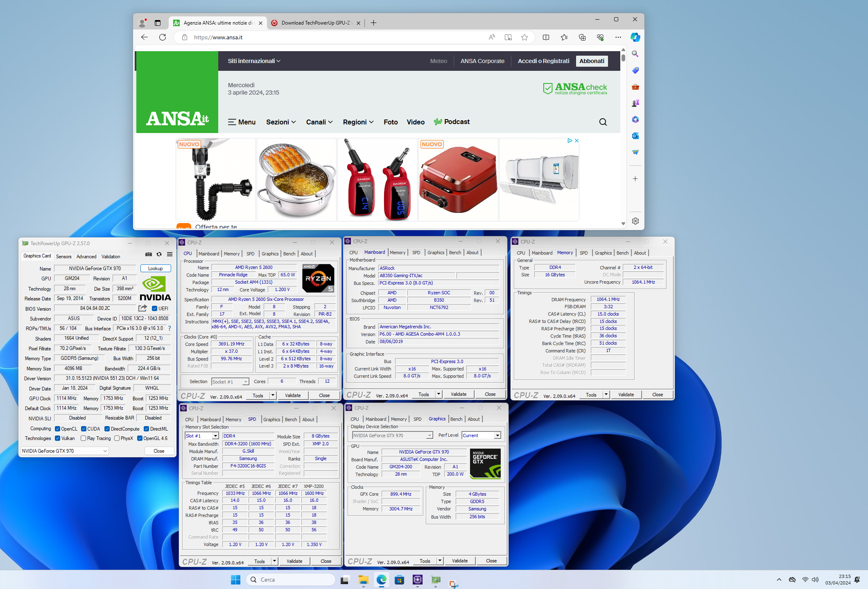This screenshot has height=589, width=868.
Task: Toggle the DirectCompute checkbox
Action: pyautogui.click(x=107, y=429)
